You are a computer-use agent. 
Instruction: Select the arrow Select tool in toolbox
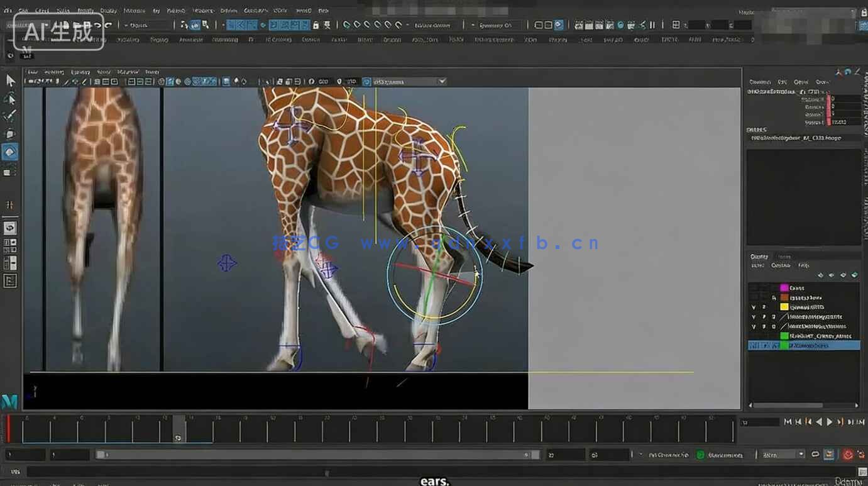[x=11, y=80]
